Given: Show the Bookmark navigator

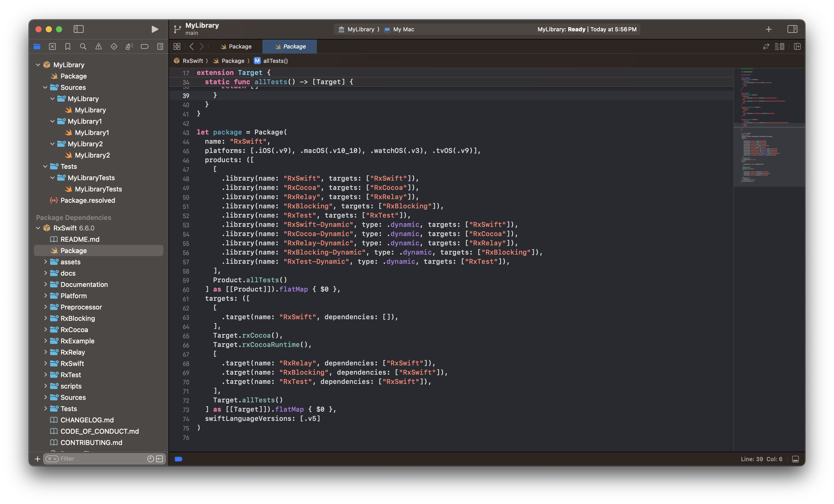Looking at the screenshot, I should pyautogui.click(x=68, y=47).
